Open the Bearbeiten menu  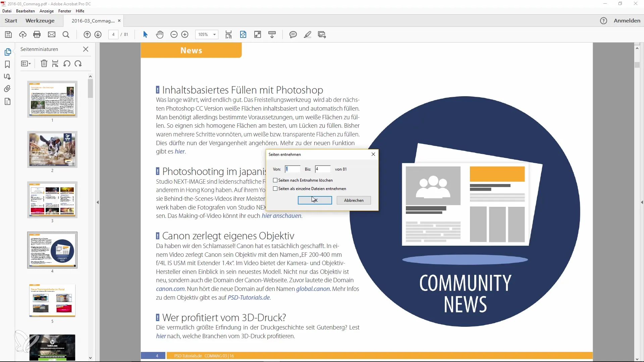point(25,11)
